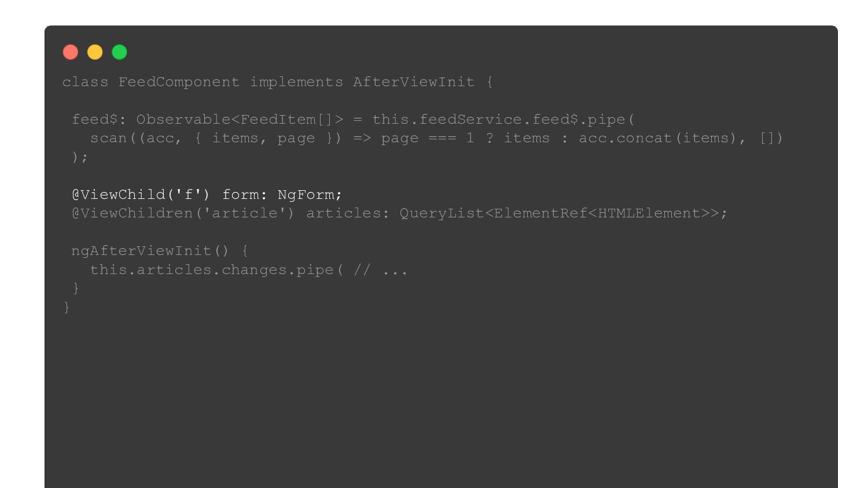
Task: Click @ViewChildren('article') decorator
Action: 183,213
